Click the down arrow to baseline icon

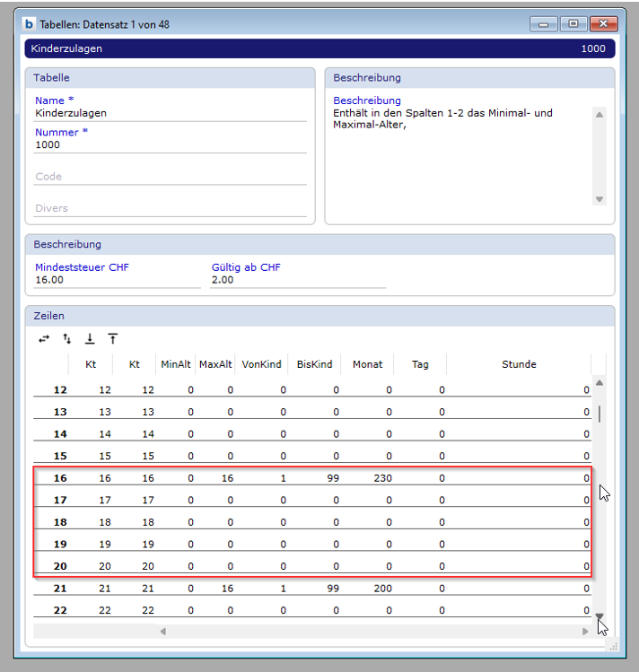pyautogui.click(x=90, y=339)
